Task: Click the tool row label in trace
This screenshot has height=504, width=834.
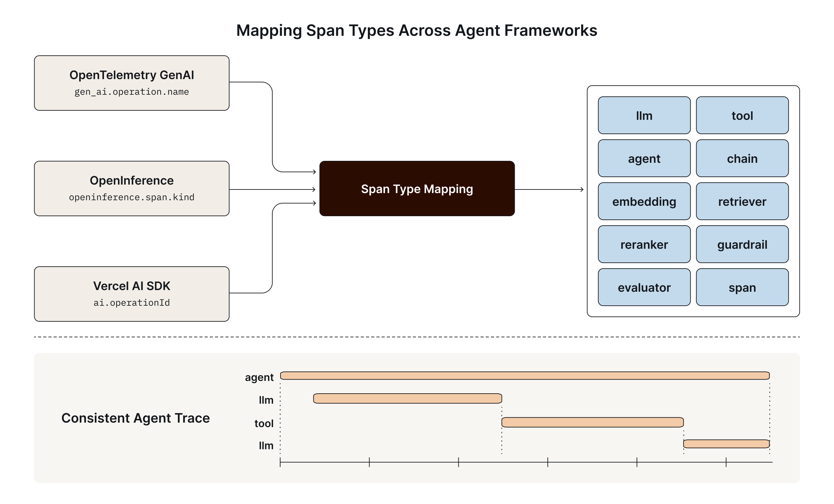Action: pyautogui.click(x=264, y=423)
